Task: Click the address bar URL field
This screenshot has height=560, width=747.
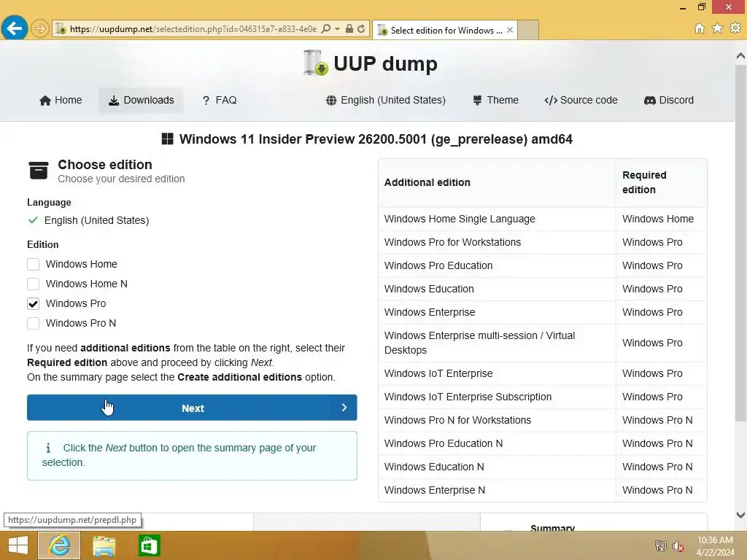Action: [193, 28]
